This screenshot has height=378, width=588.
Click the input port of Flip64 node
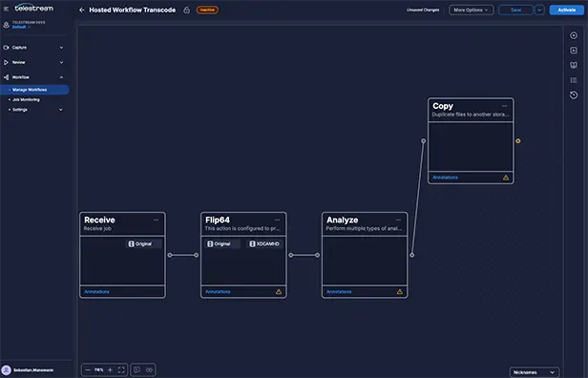(x=196, y=255)
